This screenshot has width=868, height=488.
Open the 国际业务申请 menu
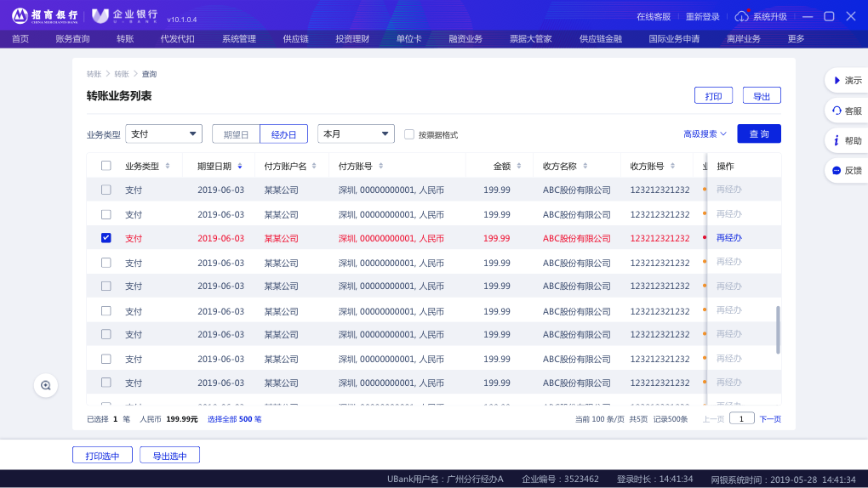coord(674,39)
